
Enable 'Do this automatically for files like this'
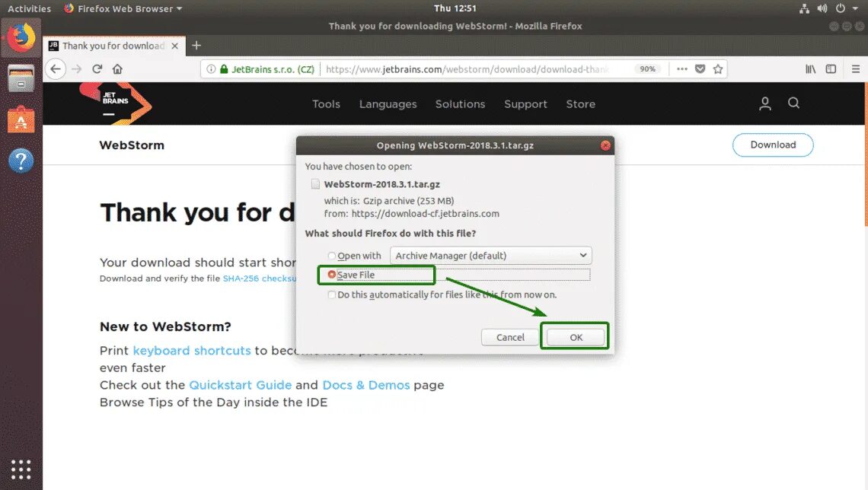[331, 294]
